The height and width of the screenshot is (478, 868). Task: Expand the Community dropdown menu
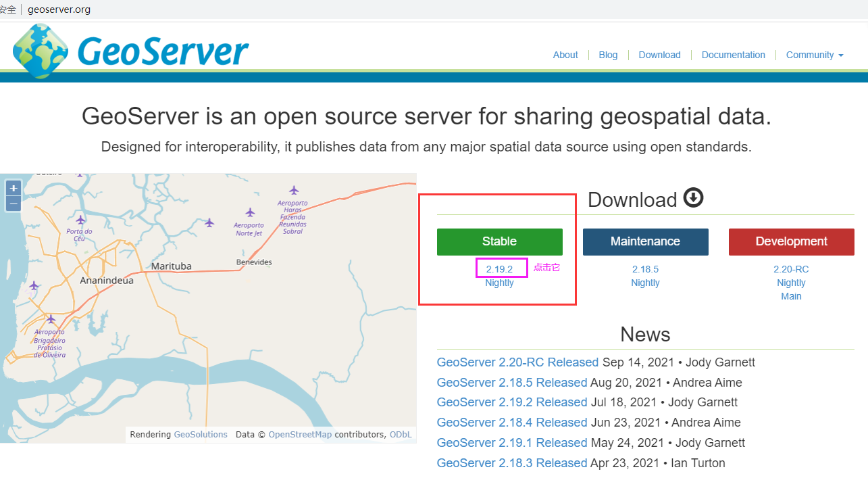click(814, 55)
